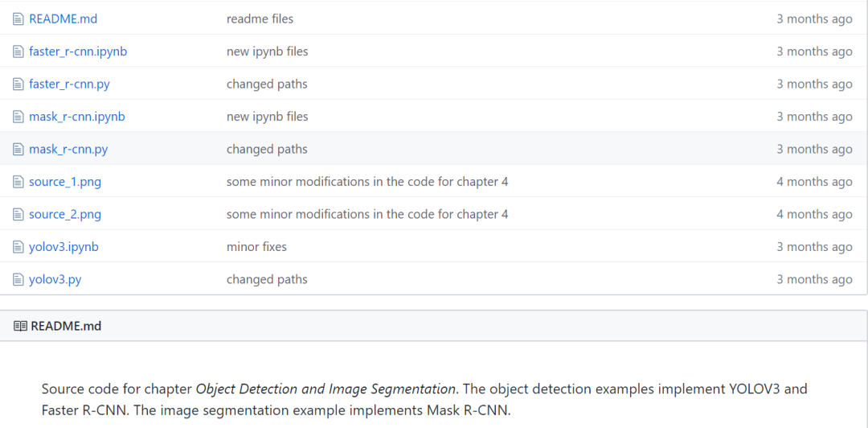Open the faster_r-cnn.ipynb notebook
This screenshot has height=428, width=868.
click(78, 51)
